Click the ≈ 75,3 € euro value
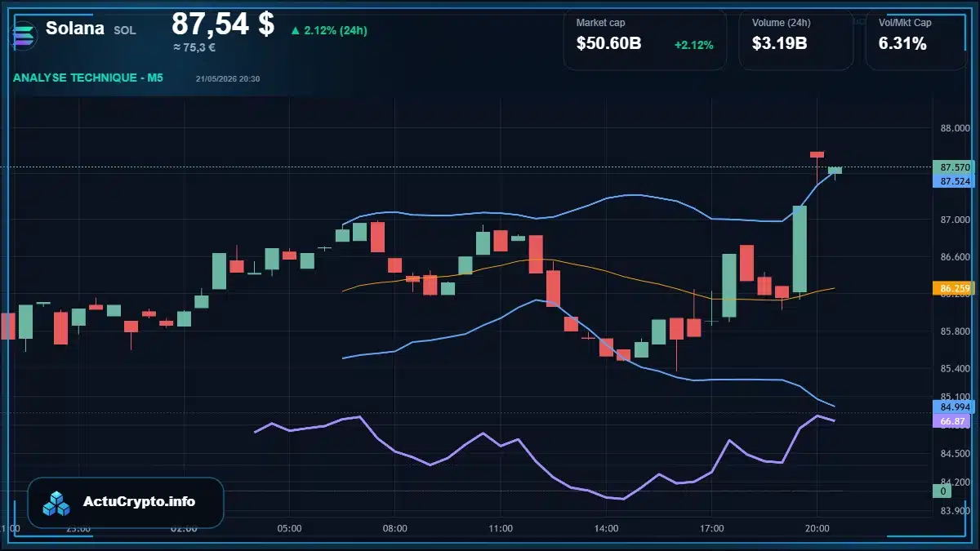This screenshot has width=980, height=551. [194, 48]
